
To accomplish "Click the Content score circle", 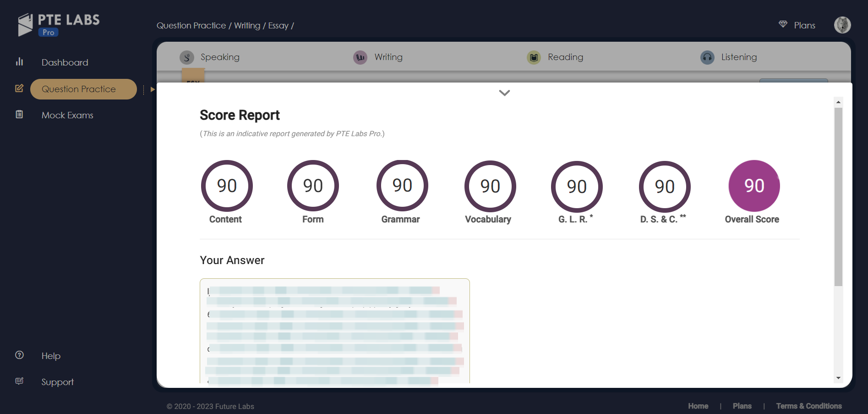I will click(227, 186).
